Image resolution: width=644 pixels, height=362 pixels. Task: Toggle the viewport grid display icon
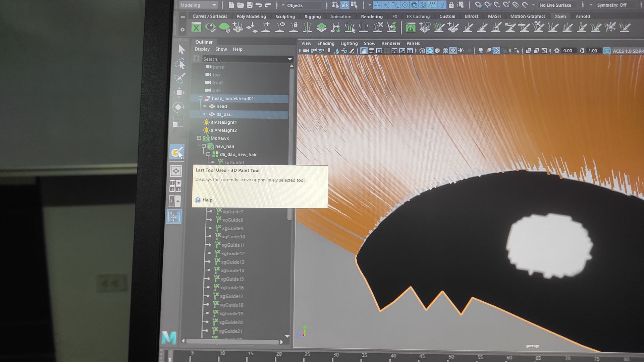[x=364, y=51]
